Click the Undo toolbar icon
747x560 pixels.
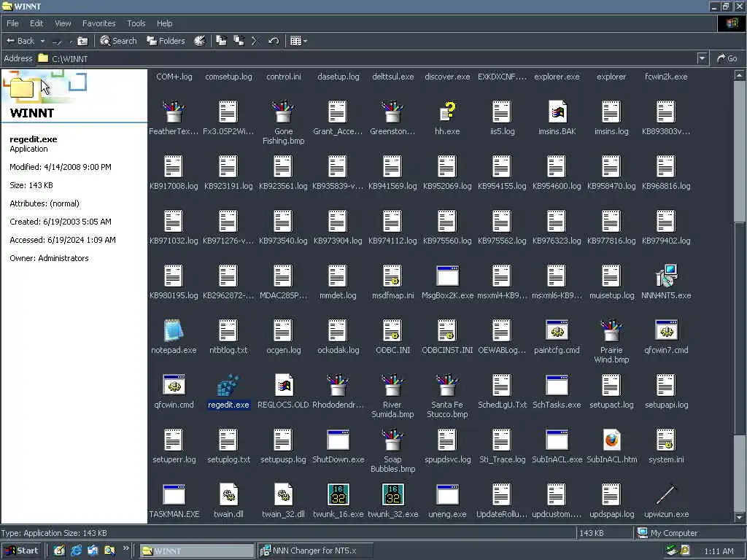pyautogui.click(x=273, y=41)
